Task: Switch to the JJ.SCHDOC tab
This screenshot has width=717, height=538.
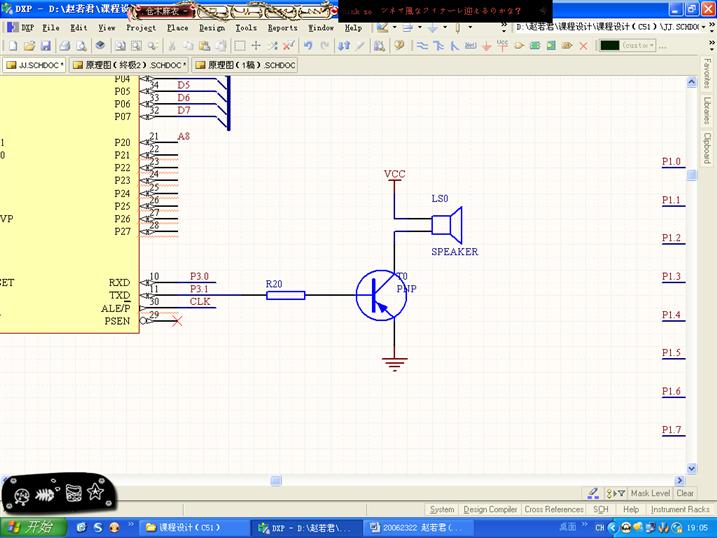Action: pos(35,65)
